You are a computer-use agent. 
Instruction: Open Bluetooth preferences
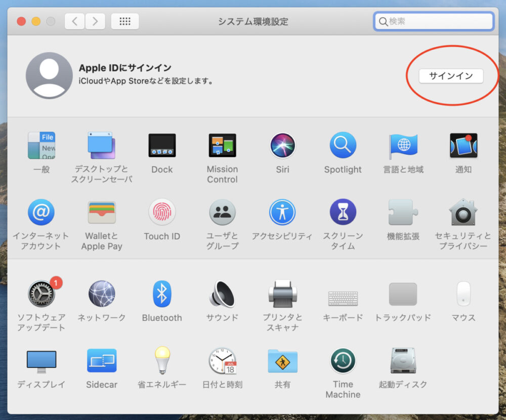(x=162, y=294)
